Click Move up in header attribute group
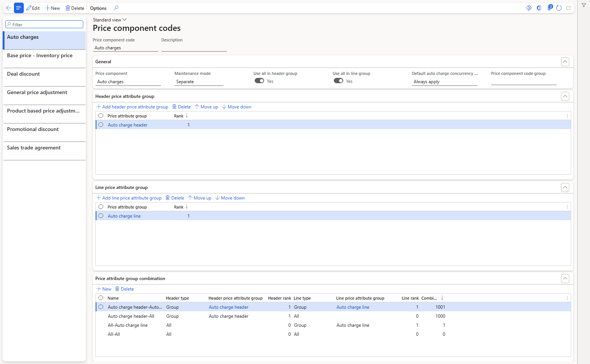590x364 pixels. tap(206, 107)
